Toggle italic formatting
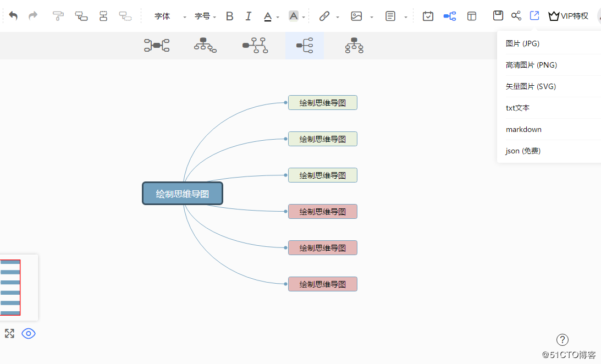Viewport: 601px width, 364px height. tap(249, 16)
